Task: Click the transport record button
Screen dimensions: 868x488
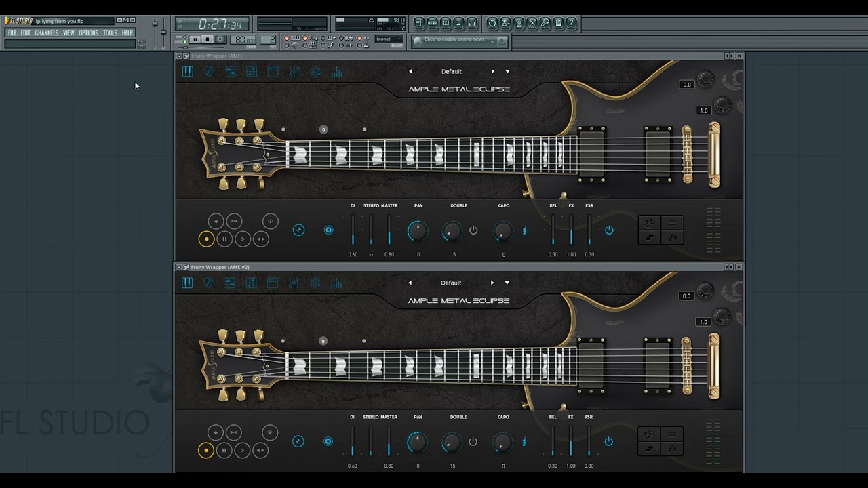Action: pos(220,40)
